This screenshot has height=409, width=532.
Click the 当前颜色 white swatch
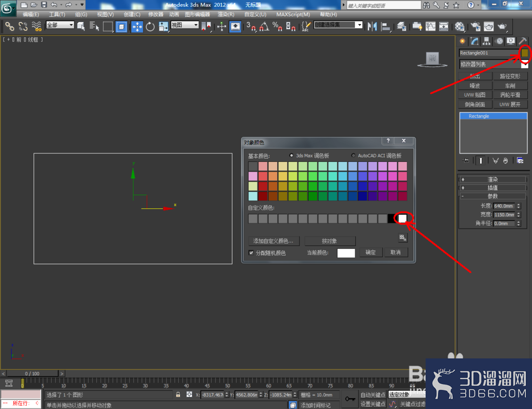tap(346, 253)
